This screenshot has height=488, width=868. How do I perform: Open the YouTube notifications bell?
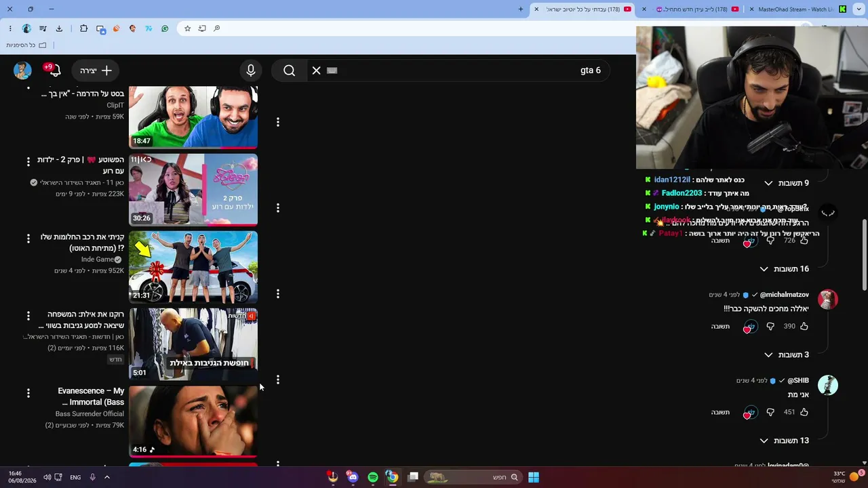click(55, 70)
